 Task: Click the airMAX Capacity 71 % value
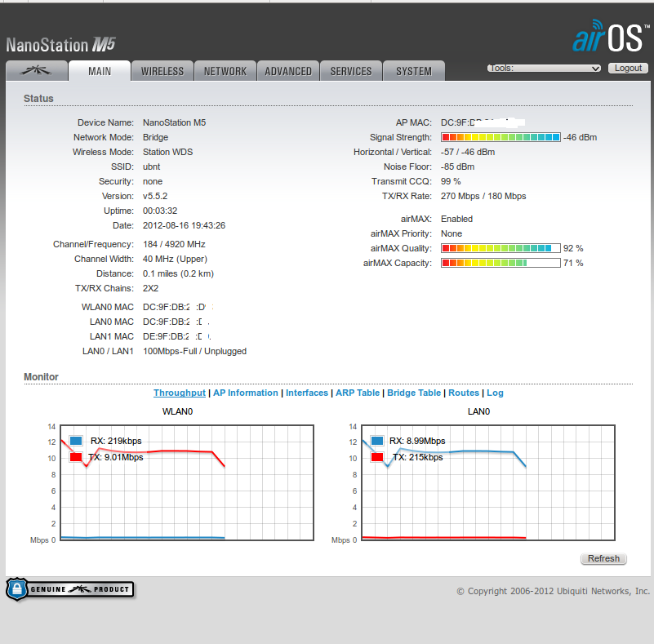point(573,263)
